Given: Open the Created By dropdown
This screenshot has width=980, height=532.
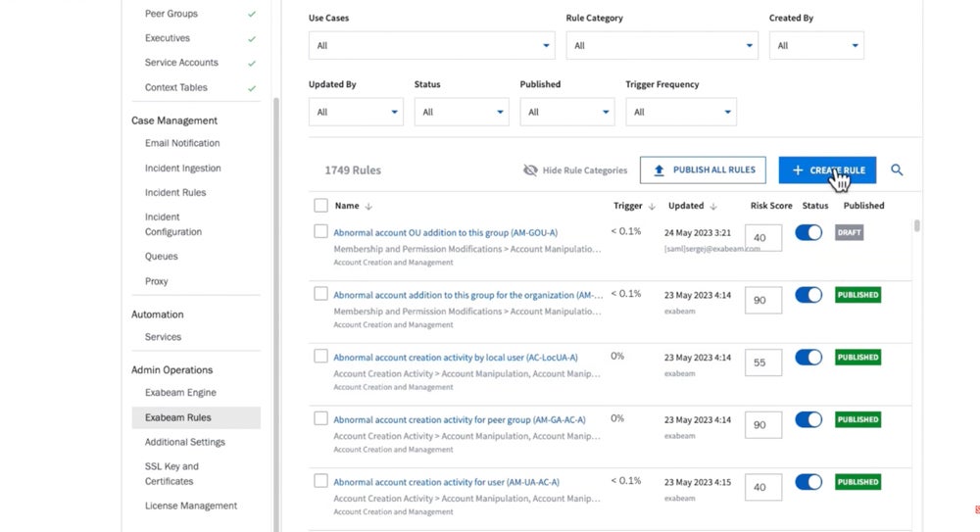Looking at the screenshot, I should (x=816, y=46).
